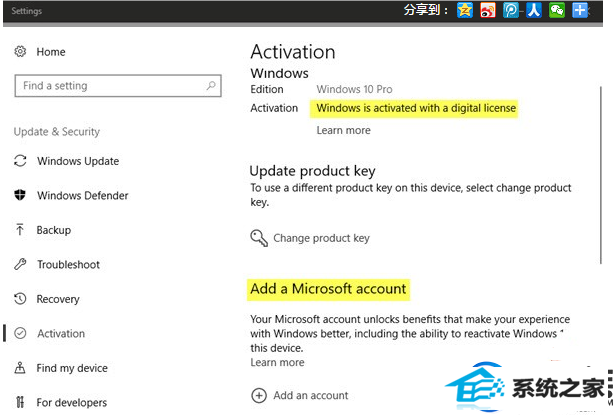
Task: Click the Troubleshoot wrench icon
Action: [x=20, y=264]
